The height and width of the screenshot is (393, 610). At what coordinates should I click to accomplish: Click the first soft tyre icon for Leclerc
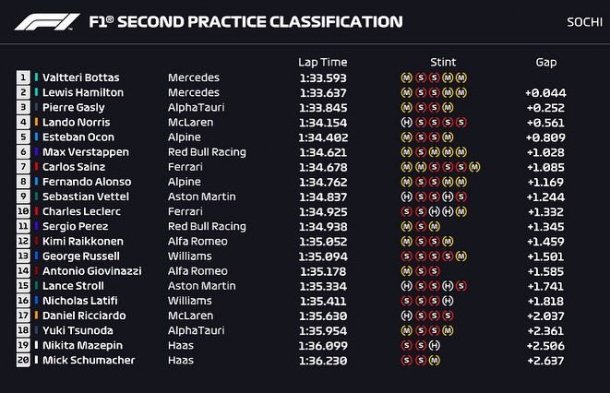(x=406, y=212)
